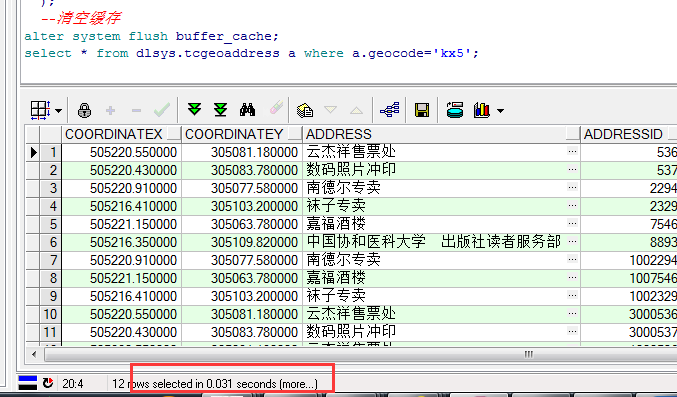This screenshot has height=397, width=677.
Task: Click the horizontal scrollbar left arrow
Action: [34, 355]
